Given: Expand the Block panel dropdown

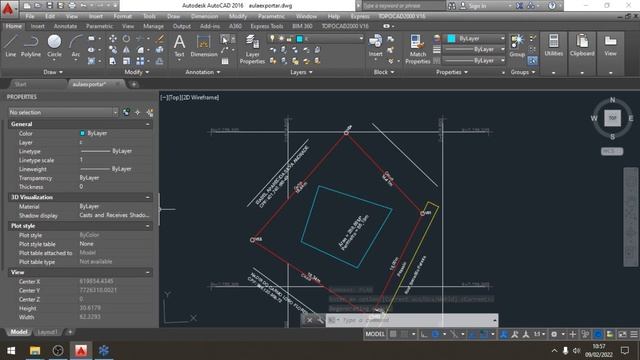Looking at the screenshot, I should coord(384,72).
